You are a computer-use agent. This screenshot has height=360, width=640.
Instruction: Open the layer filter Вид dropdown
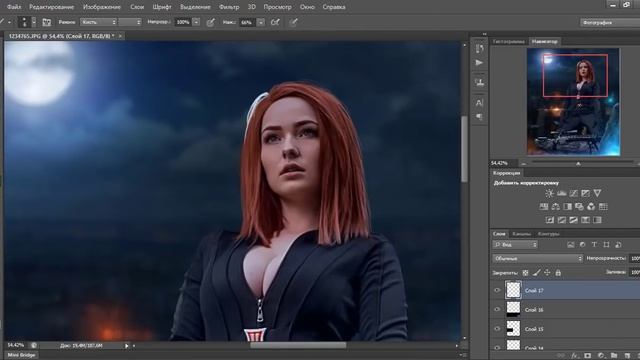[515, 244]
